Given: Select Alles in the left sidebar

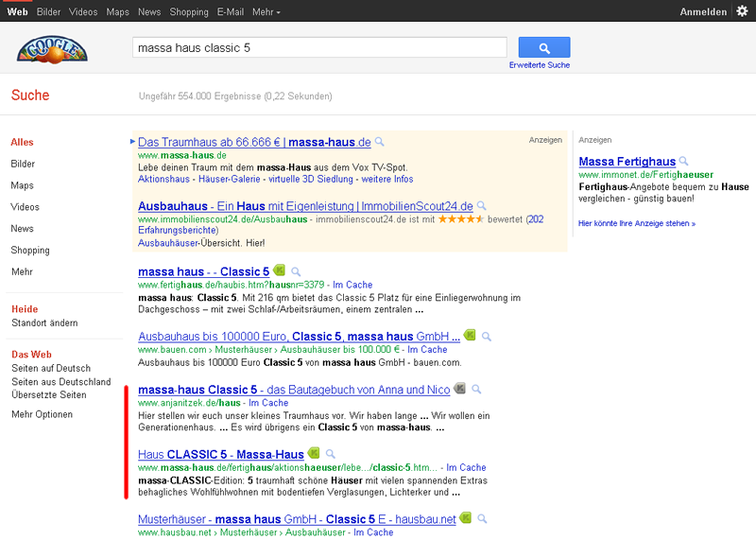Looking at the screenshot, I should tap(22, 142).
